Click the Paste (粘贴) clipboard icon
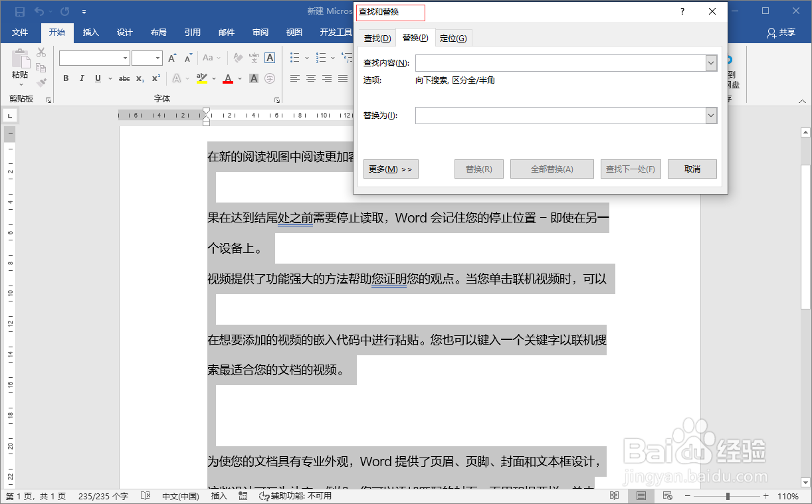Viewport: 812px width, 504px height. pos(20,60)
